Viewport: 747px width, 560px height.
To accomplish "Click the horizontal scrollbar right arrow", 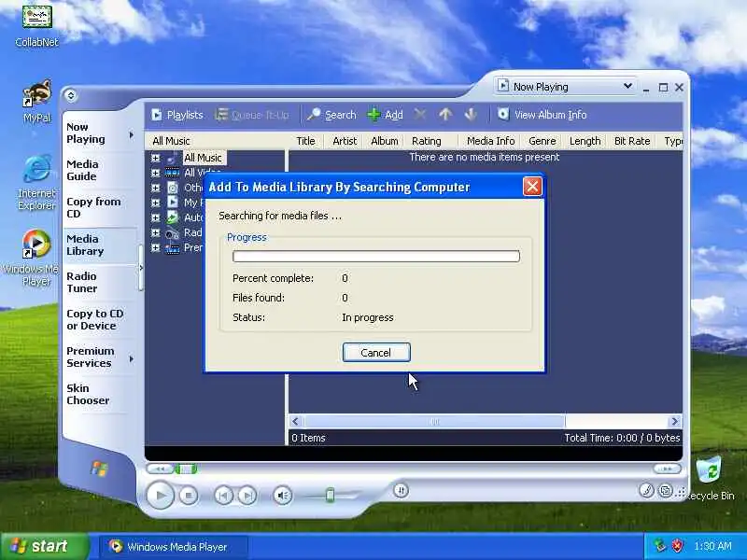I will [674, 422].
